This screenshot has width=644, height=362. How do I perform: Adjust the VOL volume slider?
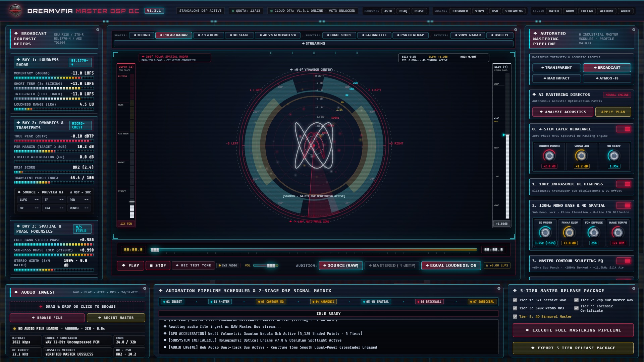coord(265,265)
